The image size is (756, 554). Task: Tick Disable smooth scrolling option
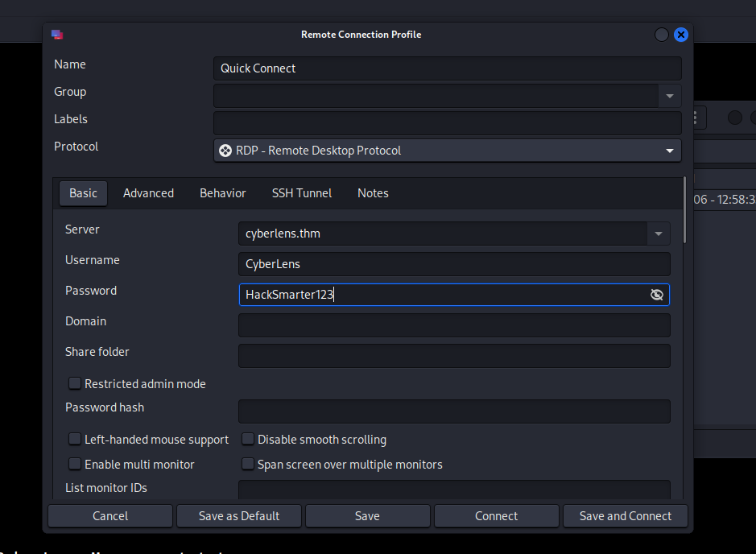[248, 440]
